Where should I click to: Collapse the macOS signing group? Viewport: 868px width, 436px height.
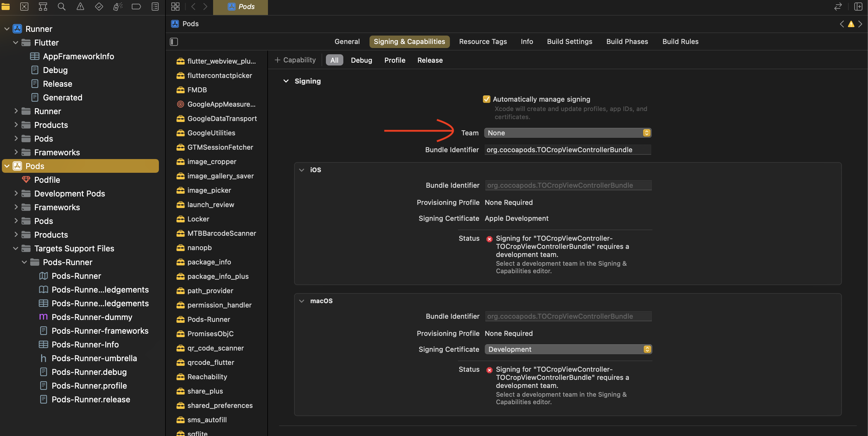pyautogui.click(x=302, y=301)
